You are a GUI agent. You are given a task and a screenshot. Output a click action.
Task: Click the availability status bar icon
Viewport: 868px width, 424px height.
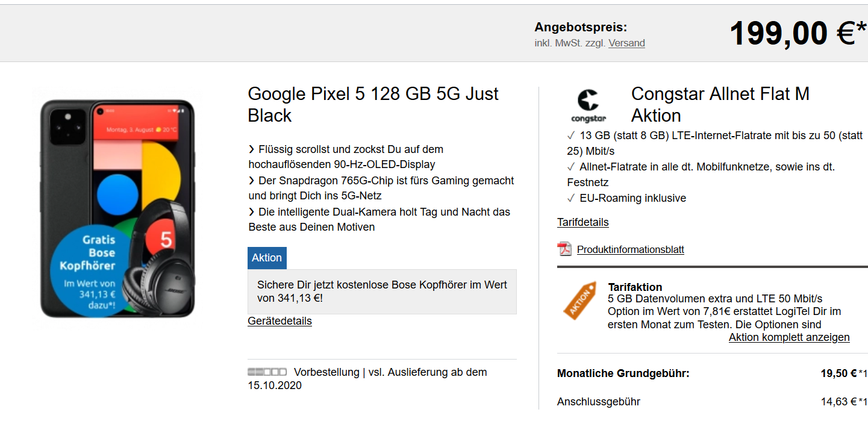pos(267,372)
